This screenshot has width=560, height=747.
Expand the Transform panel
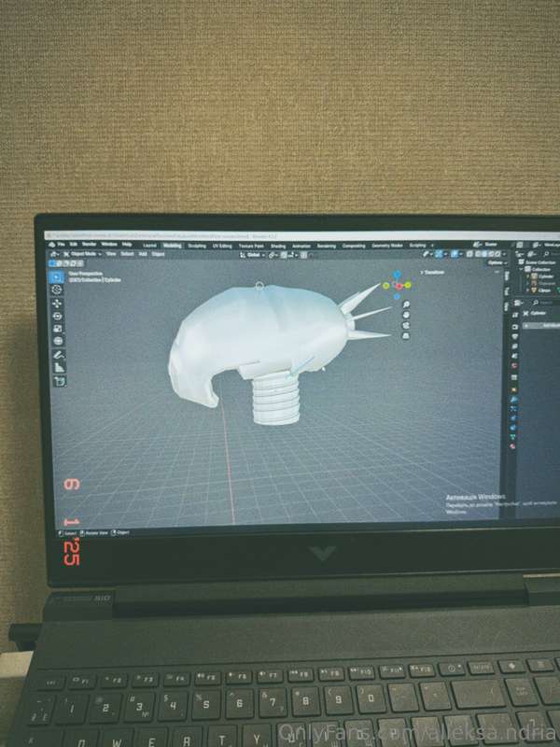pos(433,273)
